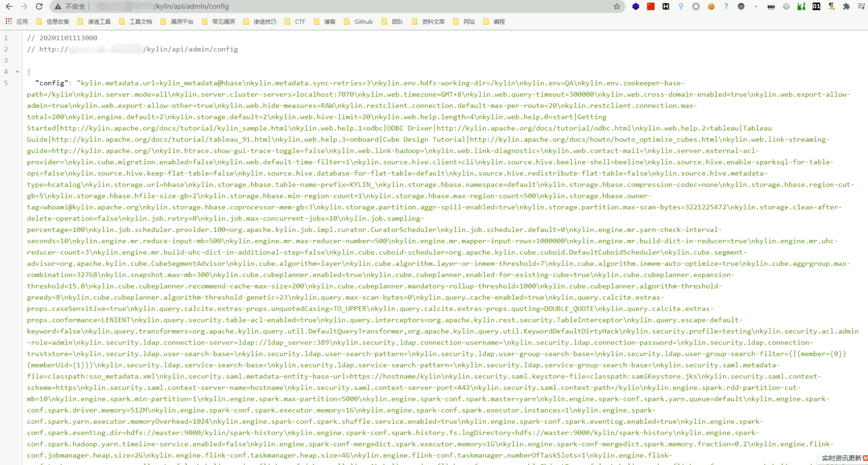
Task: Click the 实时资讯更新 notification popup
Action: point(842,457)
